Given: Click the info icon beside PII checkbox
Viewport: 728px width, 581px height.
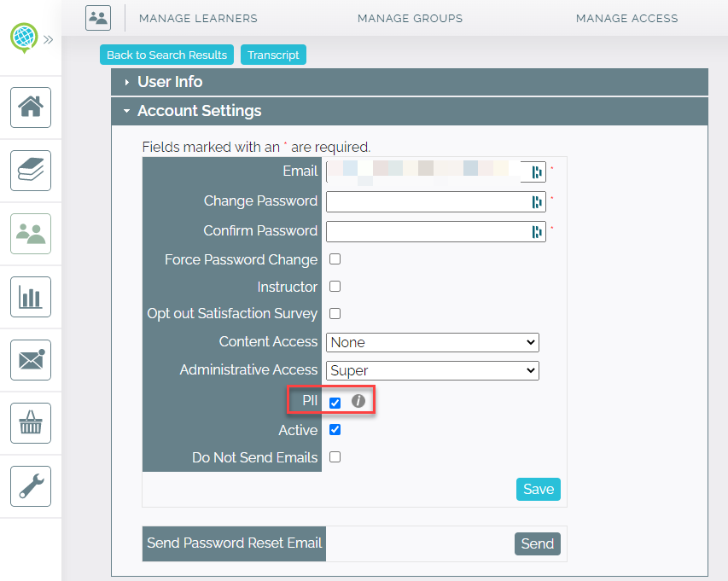Looking at the screenshot, I should click(x=356, y=399).
